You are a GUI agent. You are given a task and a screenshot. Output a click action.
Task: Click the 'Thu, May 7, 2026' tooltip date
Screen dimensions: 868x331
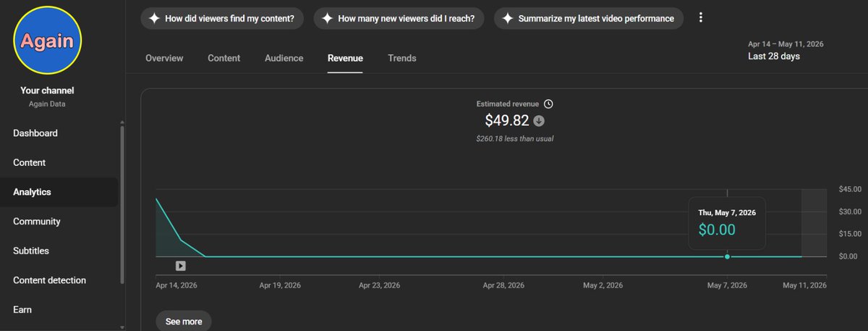pos(727,213)
